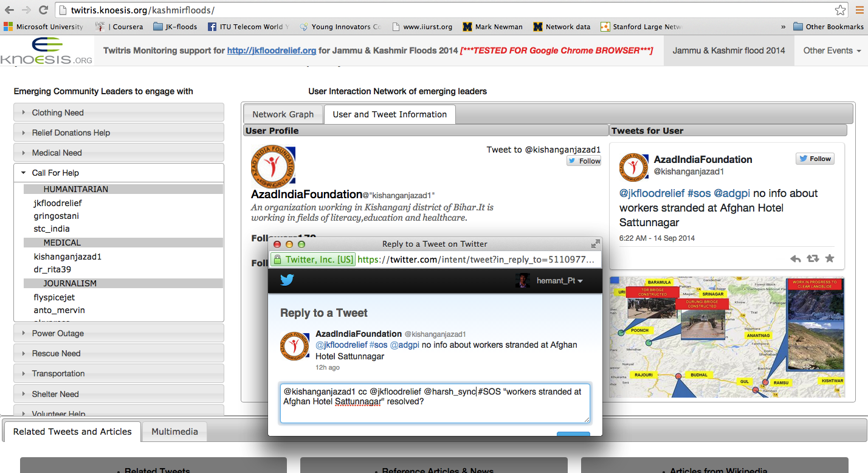Expand Clothing Need section
Viewport: 868px width, 473px height.
pyautogui.click(x=119, y=112)
